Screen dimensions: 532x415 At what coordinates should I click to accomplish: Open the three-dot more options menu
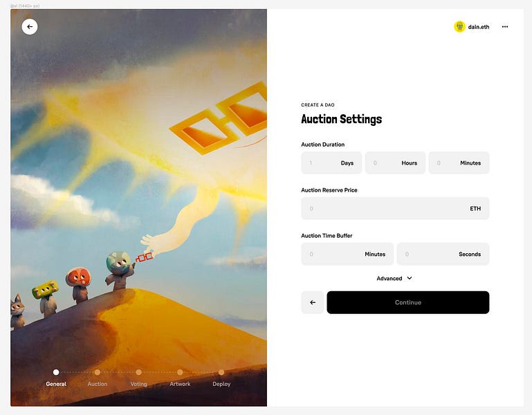click(x=505, y=27)
